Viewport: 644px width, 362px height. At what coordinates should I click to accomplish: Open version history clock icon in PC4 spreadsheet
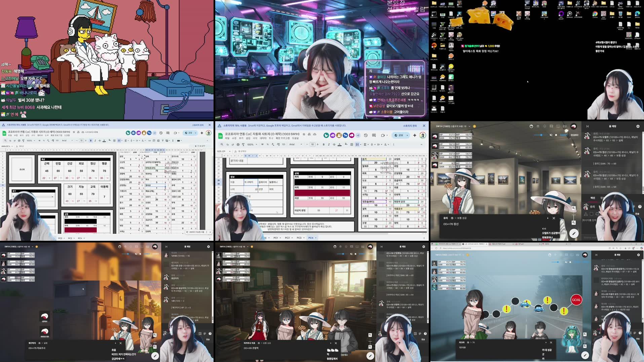click(366, 135)
